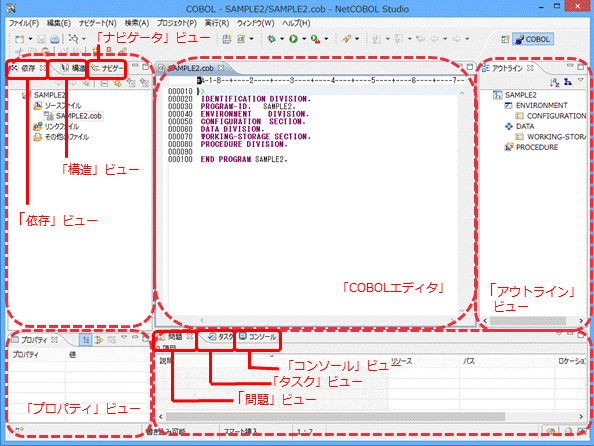Viewport: 594px width, 446px height.
Task: Click the Open Perspective icon
Action: point(505,39)
